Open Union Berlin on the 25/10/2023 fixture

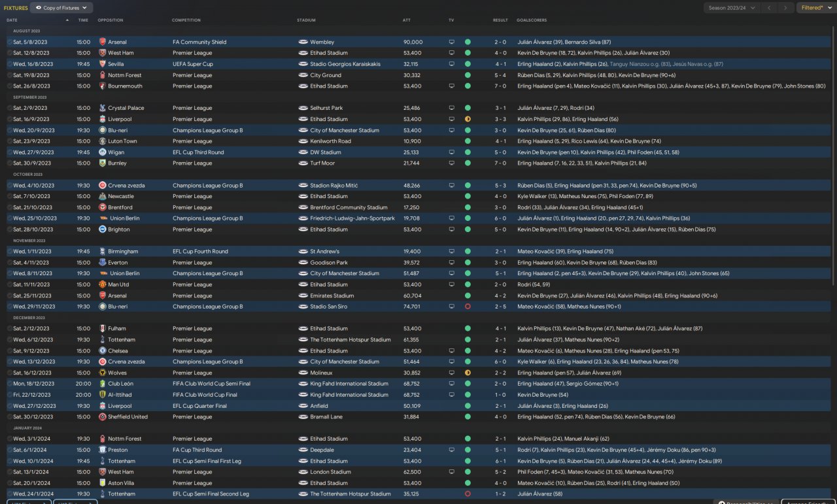point(125,218)
